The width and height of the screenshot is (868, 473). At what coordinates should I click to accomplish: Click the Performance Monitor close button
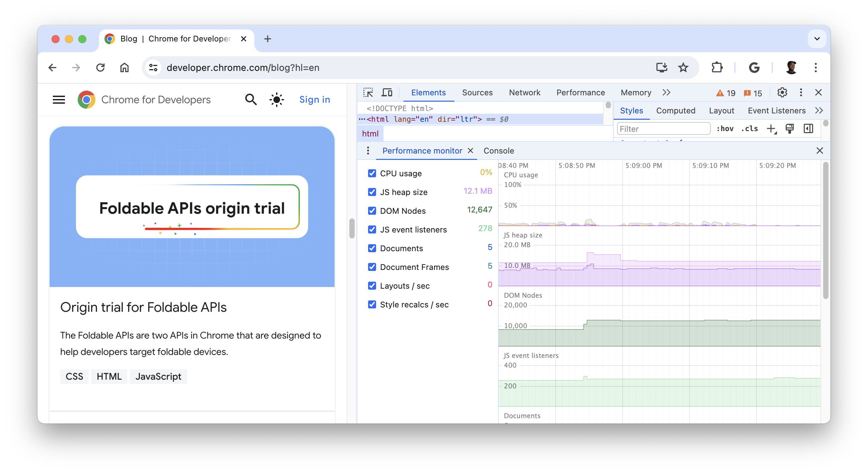[472, 150]
